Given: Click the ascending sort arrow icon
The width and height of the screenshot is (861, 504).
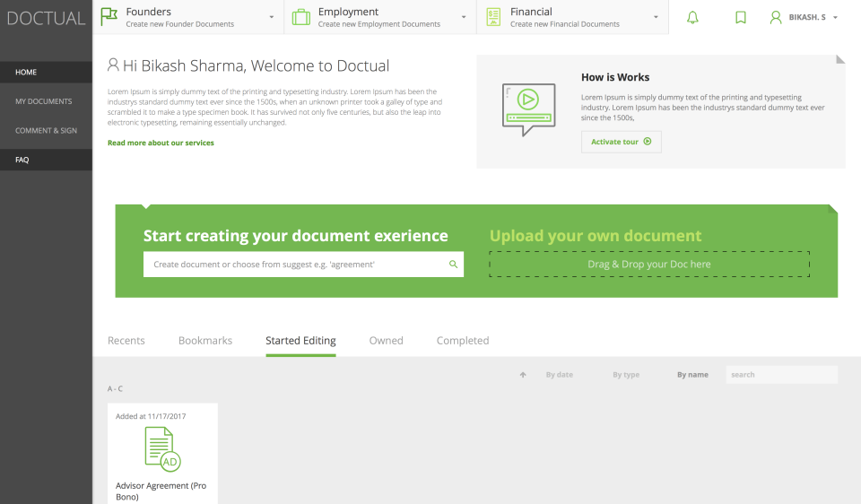Looking at the screenshot, I should pyautogui.click(x=523, y=375).
